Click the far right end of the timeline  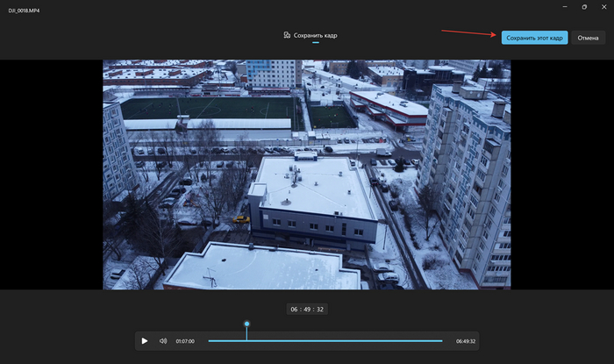pyautogui.click(x=441, y=340)
